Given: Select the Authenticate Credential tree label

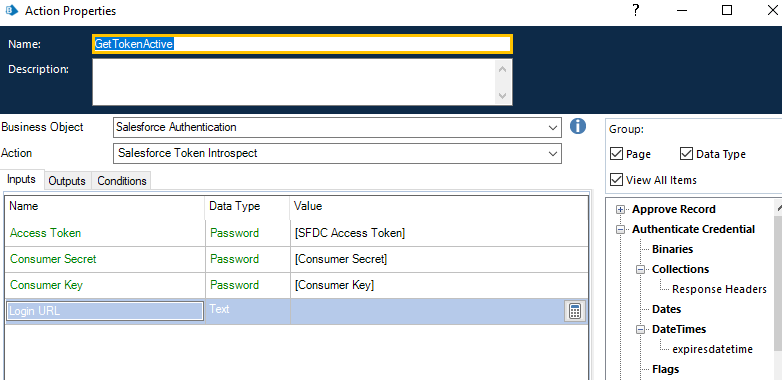Looking at the screenshot, I should pyautogui.click(x=693, y=229).
